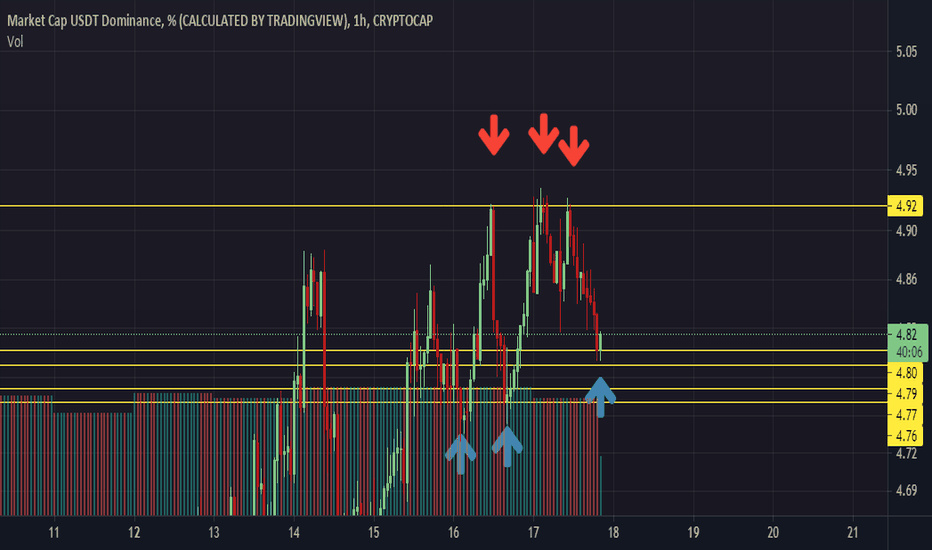Click date 13 on the time axis
The width and height of the screenshot is (932, 550).
point(213,532)
